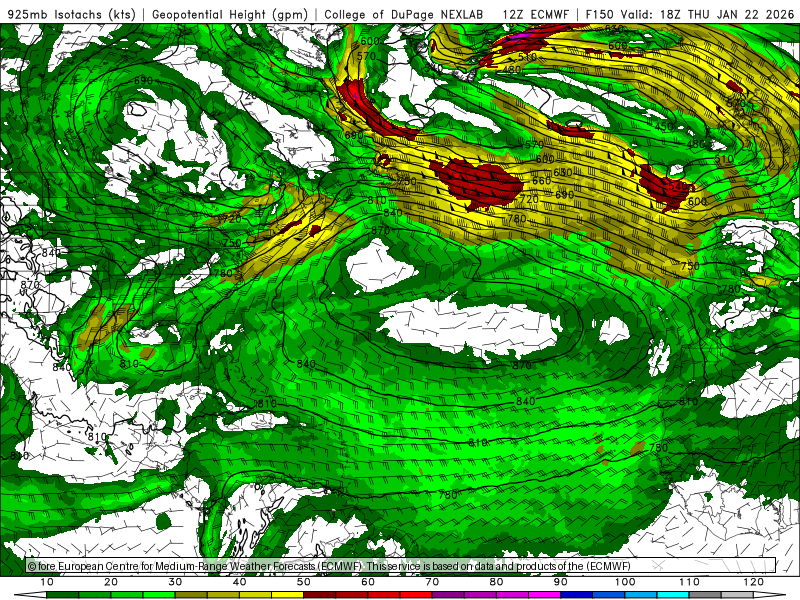Click the "60" color scale label
This screenshot has height=600, width=800.
pyautogui.click(x=368, y=582)
